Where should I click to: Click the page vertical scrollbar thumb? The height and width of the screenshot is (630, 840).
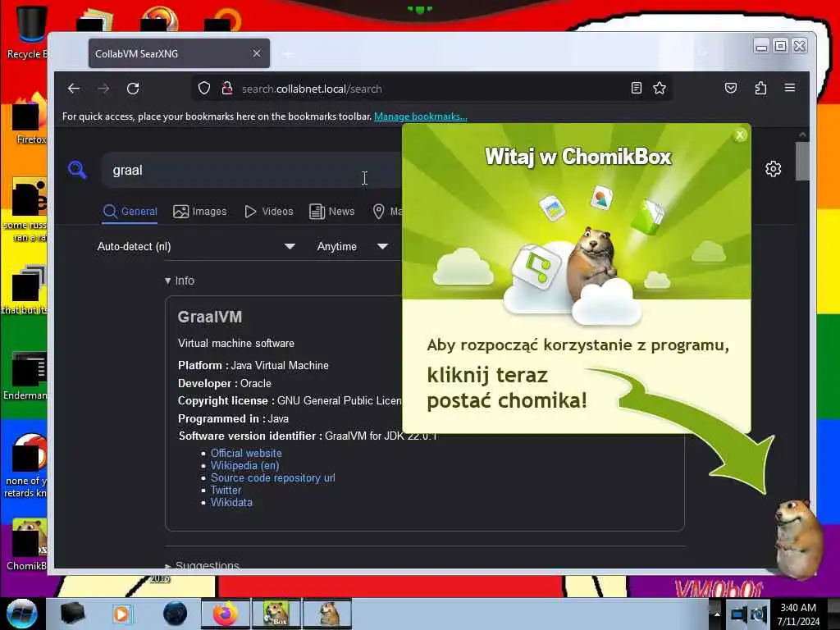coord(802,161)
